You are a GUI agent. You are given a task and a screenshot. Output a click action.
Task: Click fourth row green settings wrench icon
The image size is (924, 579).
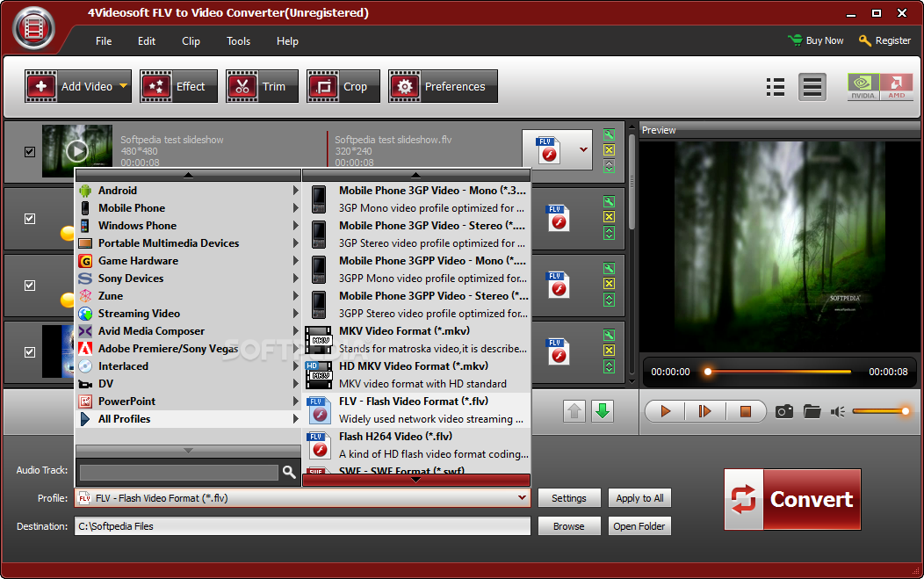pos(609,335)
